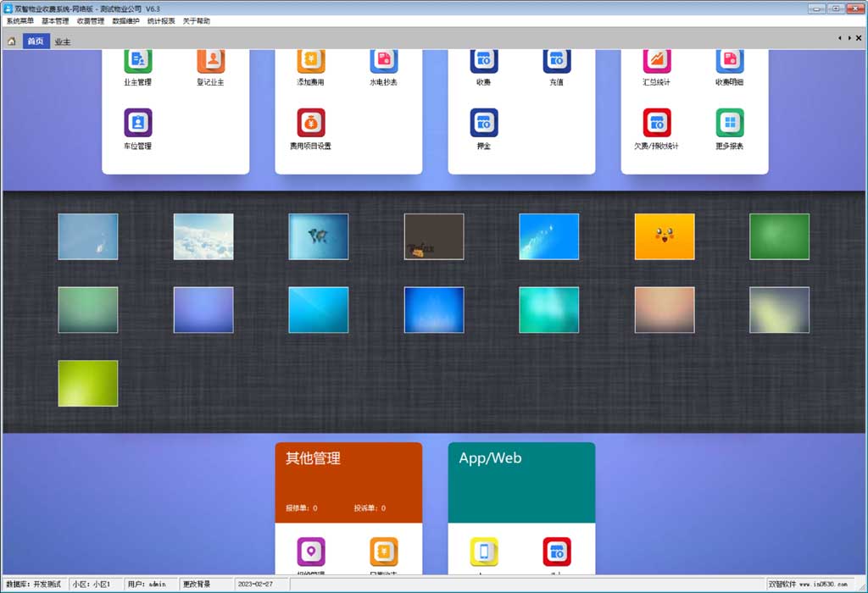Open the 数据维护 menu
This screenshot has height=593, width=868.
(x=125, y=21)
